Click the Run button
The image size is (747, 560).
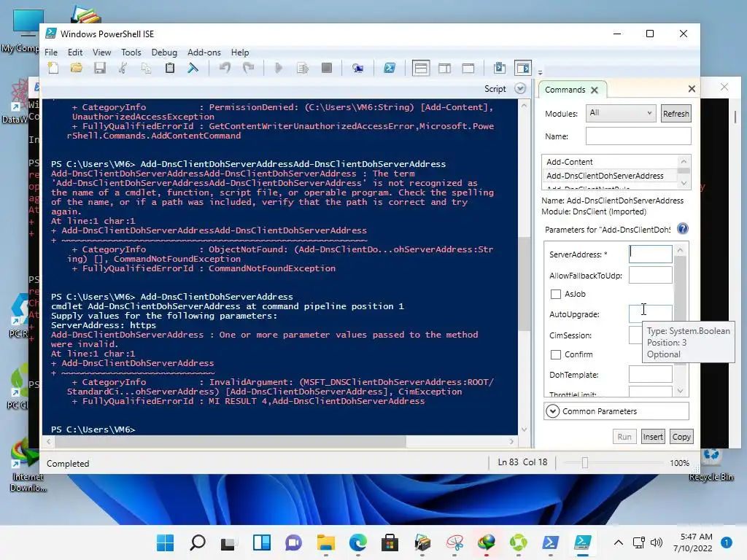coord(624,437)
